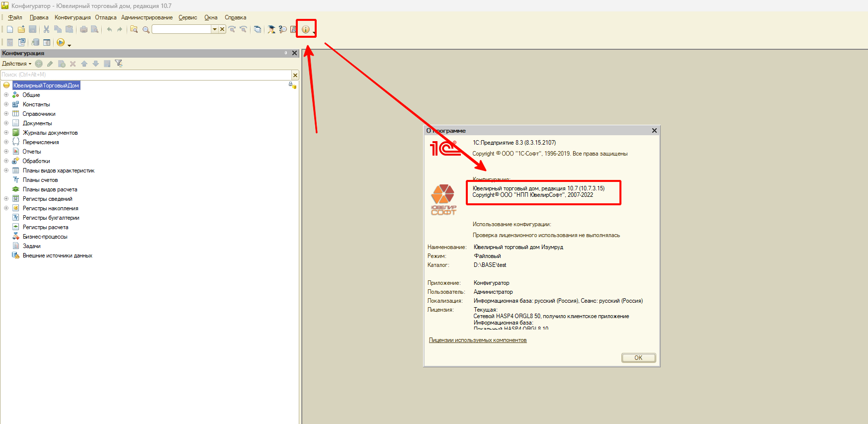This screenshot has width=868, height=424.
Task: Select Обработки in the tree
Action: click(36, 161)
